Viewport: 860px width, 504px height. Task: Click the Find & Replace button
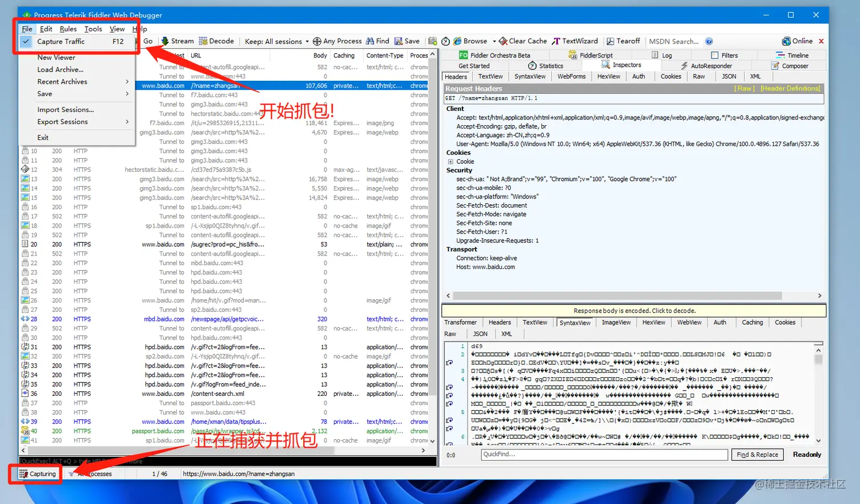tap(757, 455)
